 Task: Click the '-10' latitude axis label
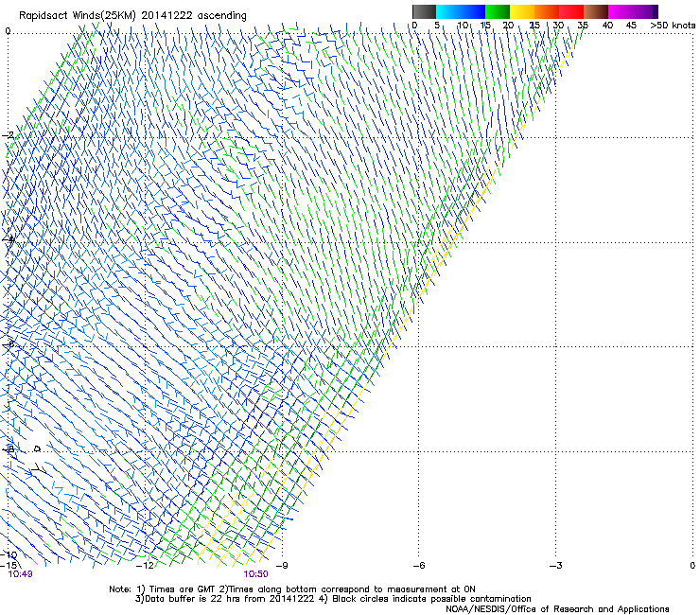pos(9,554)
